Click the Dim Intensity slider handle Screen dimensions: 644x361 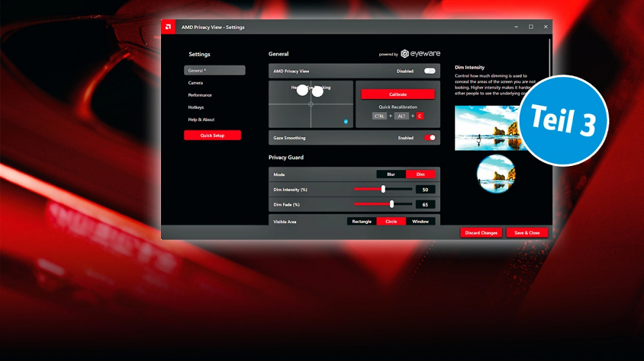(383, 189)
